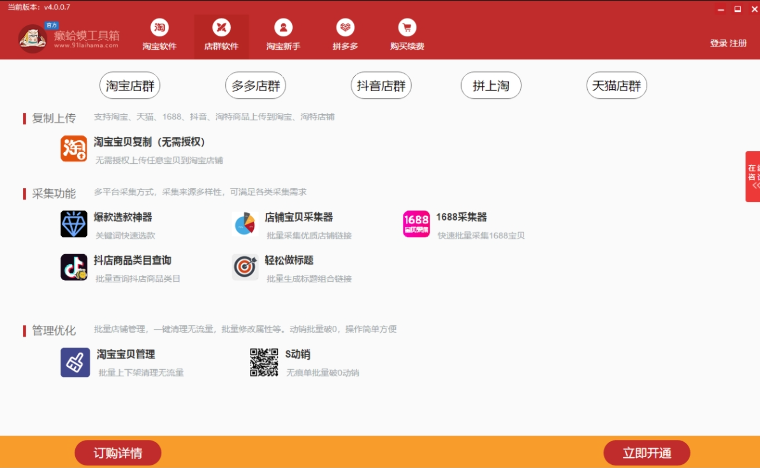Click the 批量上下架清理无流量 description
Screen dimensions: 760x468
click(x=141, y=373)
